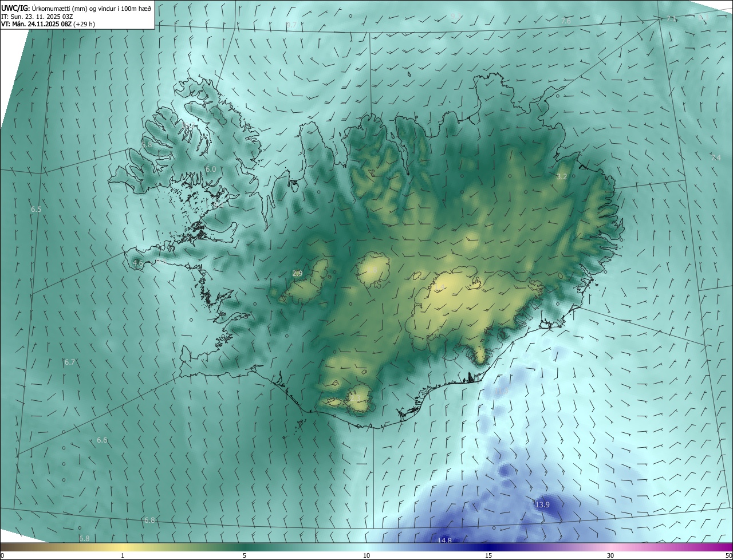733x560 pixels.
Task: Click the 9.7 value label
Action: point(291,25)
